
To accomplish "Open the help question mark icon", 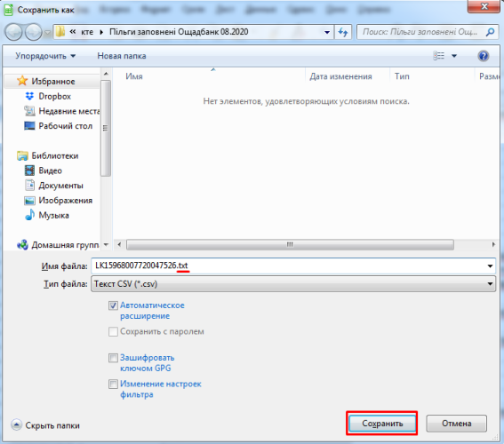I will point(483,56).
